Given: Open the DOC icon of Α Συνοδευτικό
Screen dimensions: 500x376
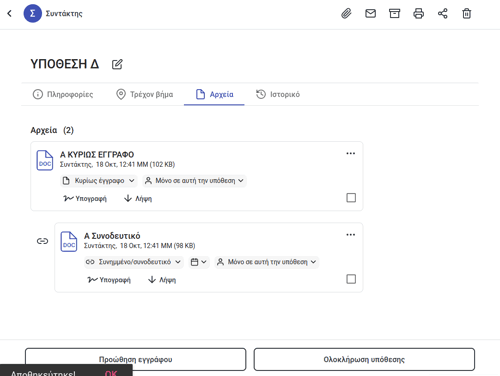Looking at the screenshot, I should pyautogui.click(x=69, y=241).
